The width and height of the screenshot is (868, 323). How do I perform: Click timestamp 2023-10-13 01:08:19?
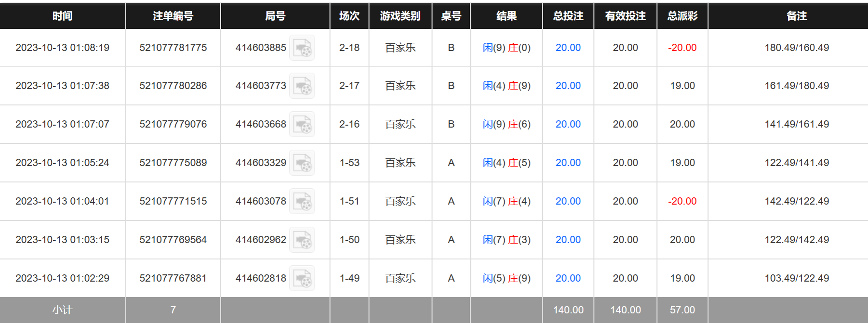pos(63,48)
